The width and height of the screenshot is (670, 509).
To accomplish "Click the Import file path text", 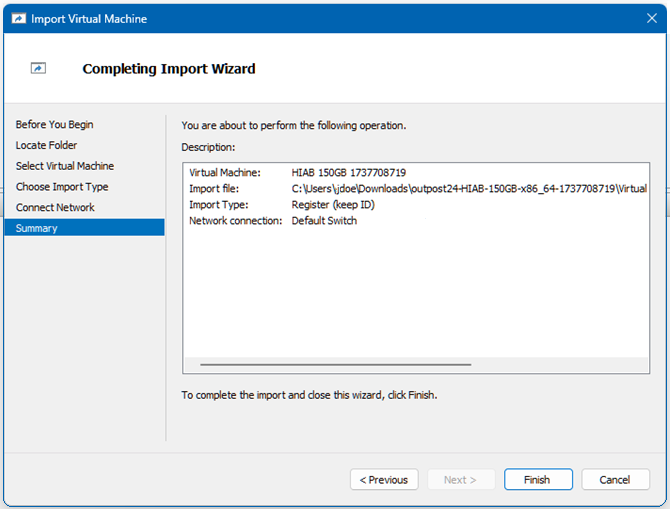I will point(469,189).
